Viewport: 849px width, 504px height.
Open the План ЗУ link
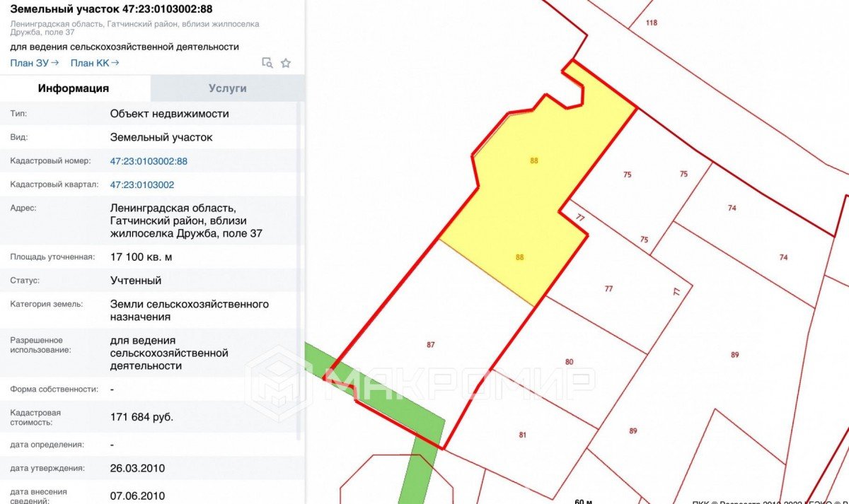pos(34,63)
